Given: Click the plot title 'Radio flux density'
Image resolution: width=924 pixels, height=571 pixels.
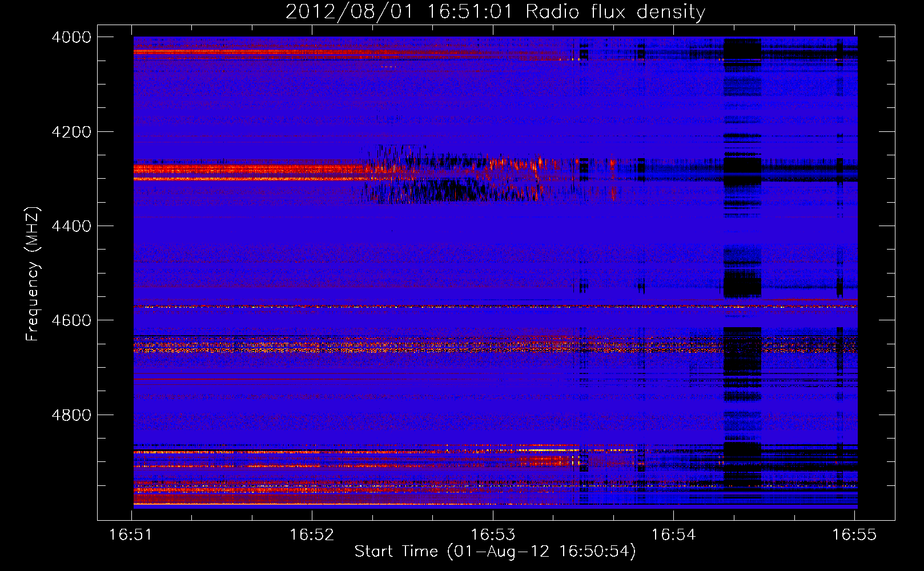Looking at the screenshot, I should coord(615,11).
